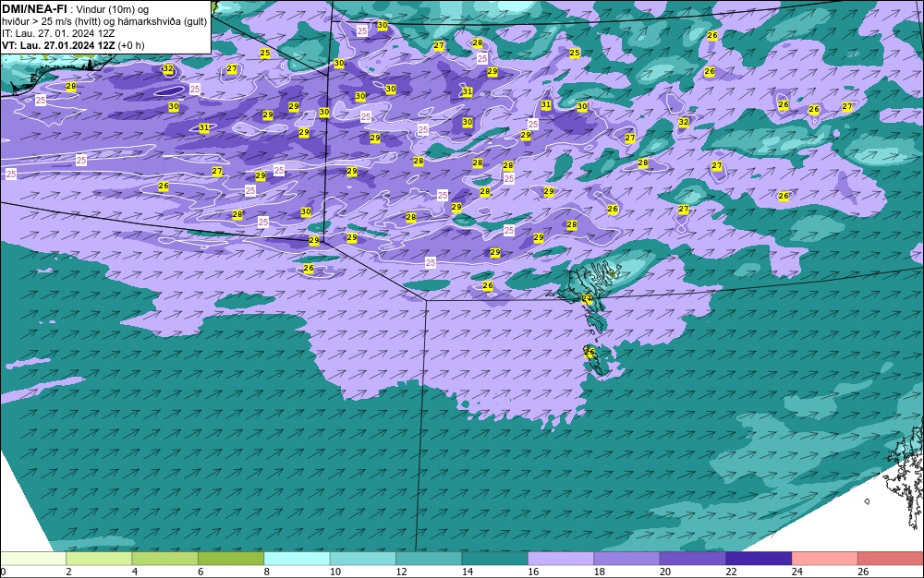Select the light green 2–4 m/s legend swatch
The height and width of the screenshot is (578, 924).
coord(99,559)
